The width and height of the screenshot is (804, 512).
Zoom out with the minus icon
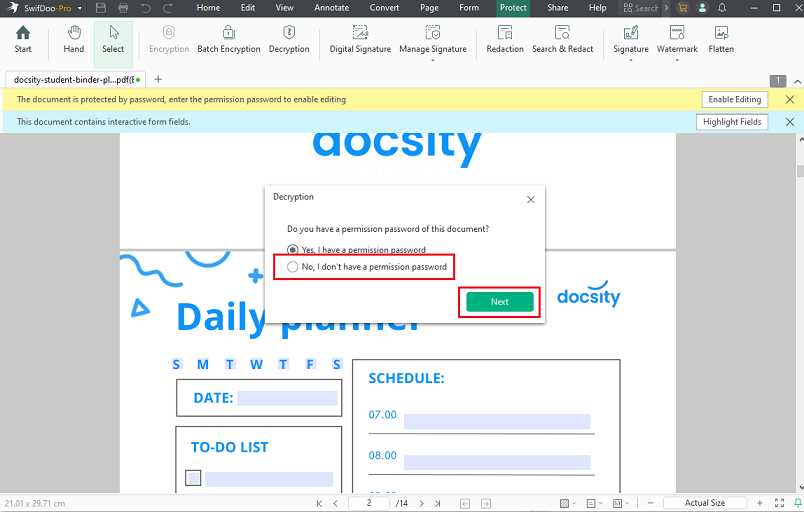tap(650, 503)
